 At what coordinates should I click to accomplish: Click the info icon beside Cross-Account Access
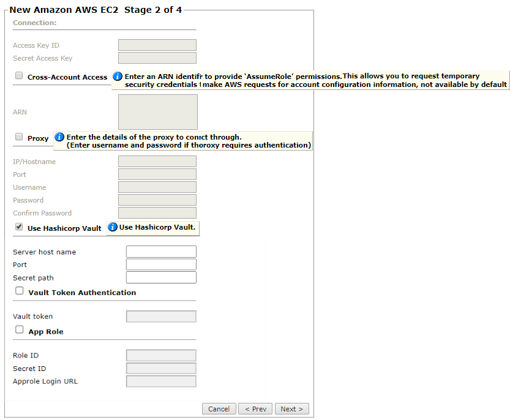click(x=118, y=77)
